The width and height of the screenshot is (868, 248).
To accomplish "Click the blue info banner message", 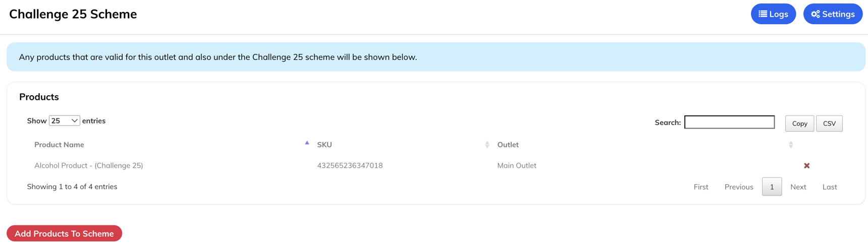I will pos(218,57).
